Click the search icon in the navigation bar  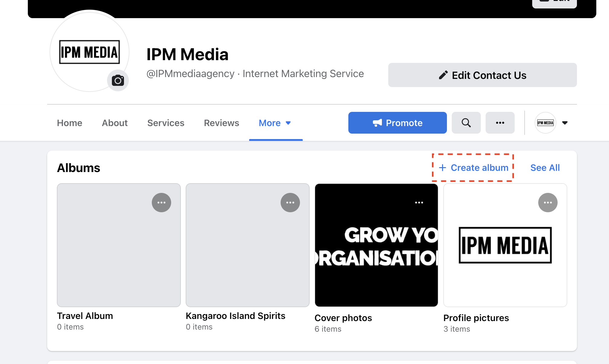pyautogui.click(x=466, y=123)
